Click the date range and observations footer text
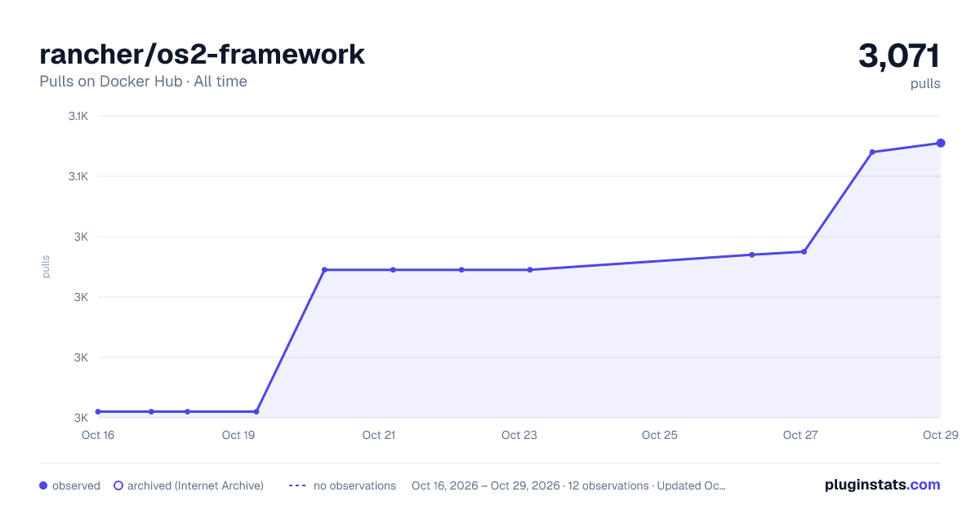 coord(568,485)
